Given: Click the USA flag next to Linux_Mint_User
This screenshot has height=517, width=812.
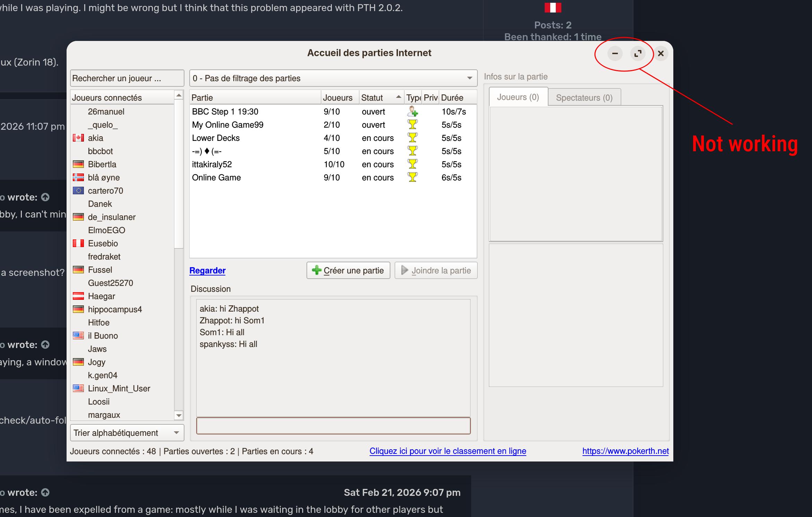Looking at the screenshot, I should click(79, 388).
